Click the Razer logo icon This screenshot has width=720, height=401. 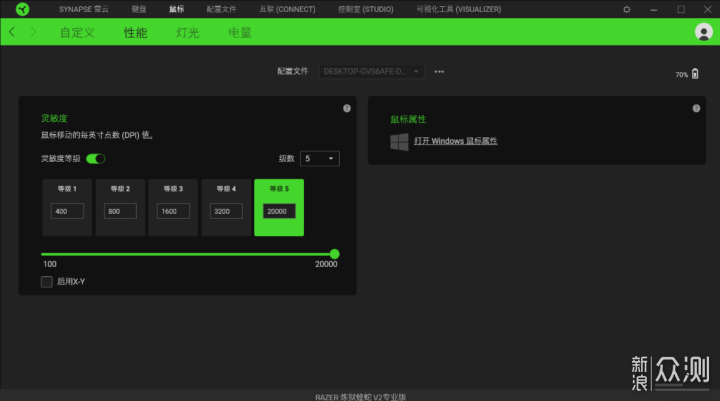pos(22,9)
